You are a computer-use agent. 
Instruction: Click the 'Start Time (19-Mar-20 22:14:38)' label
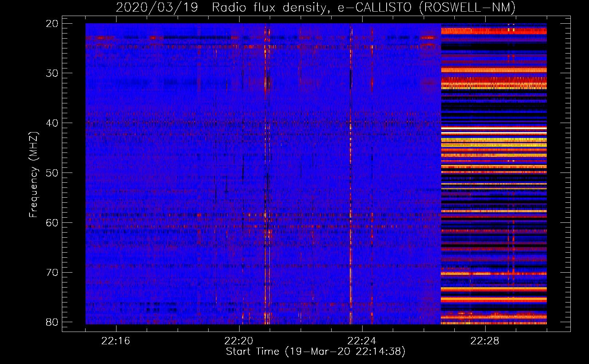316,352
